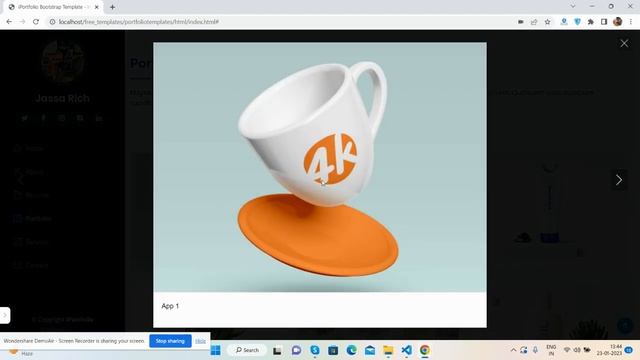Open the Chrome three-dot menu
Screen dimensions: 640x360
pos(631,22)
